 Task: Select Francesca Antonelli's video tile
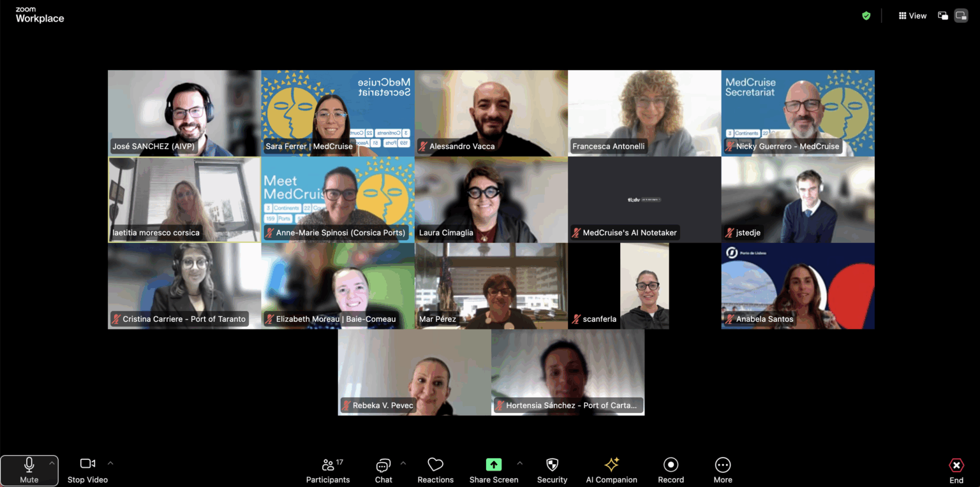click(644, 113)
